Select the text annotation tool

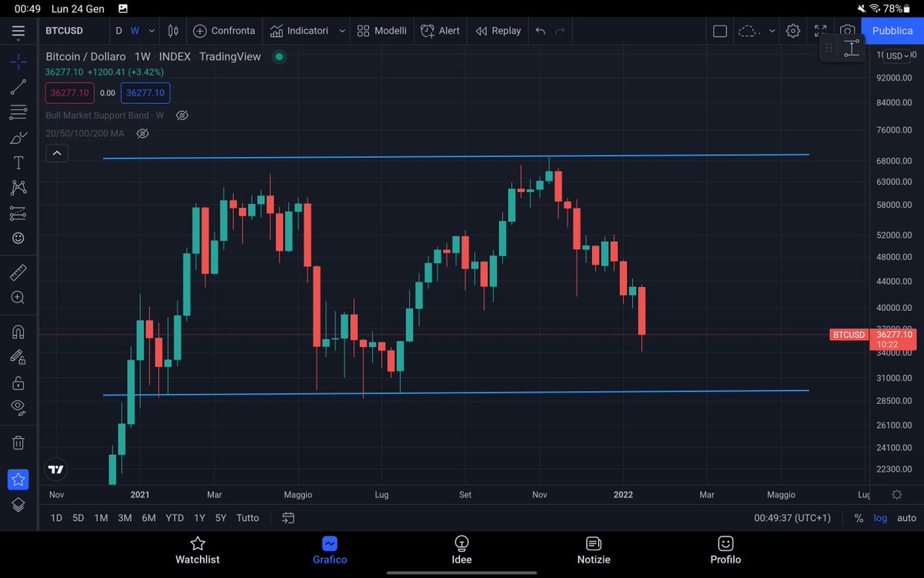(x=18, y=163)
